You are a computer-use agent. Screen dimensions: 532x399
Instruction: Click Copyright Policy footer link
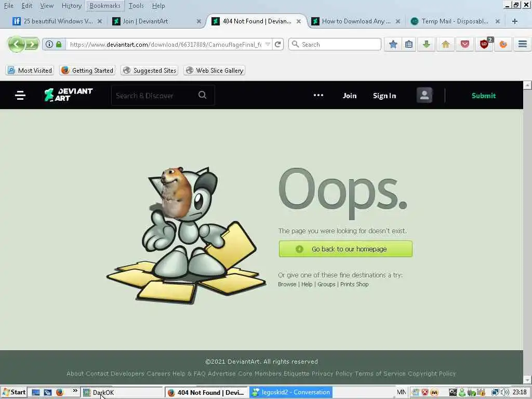(x=432, y=374)
